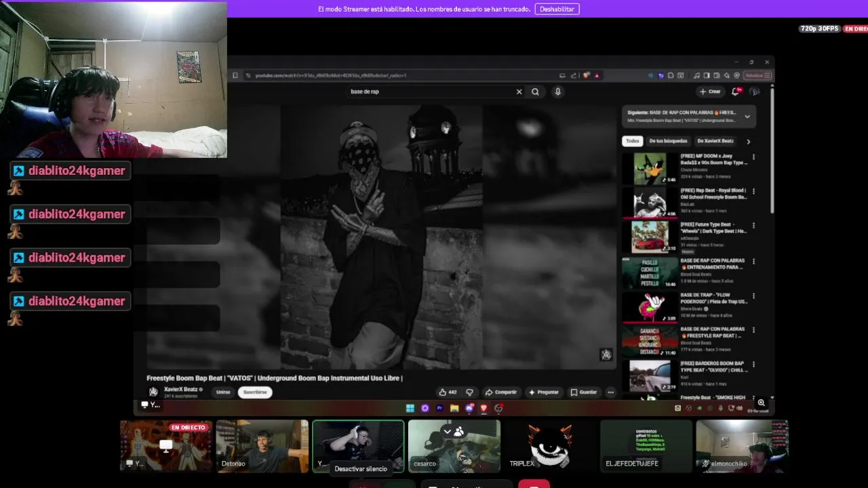Viewport: 868px width, 488px height.
Task: Click the Compartir share button
Action: (500, 392)
